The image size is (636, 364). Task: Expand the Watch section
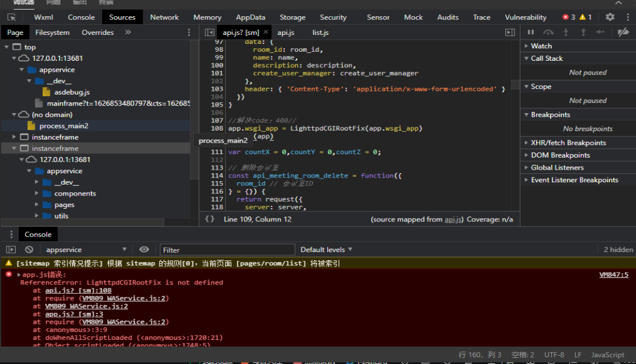[526, 46]
